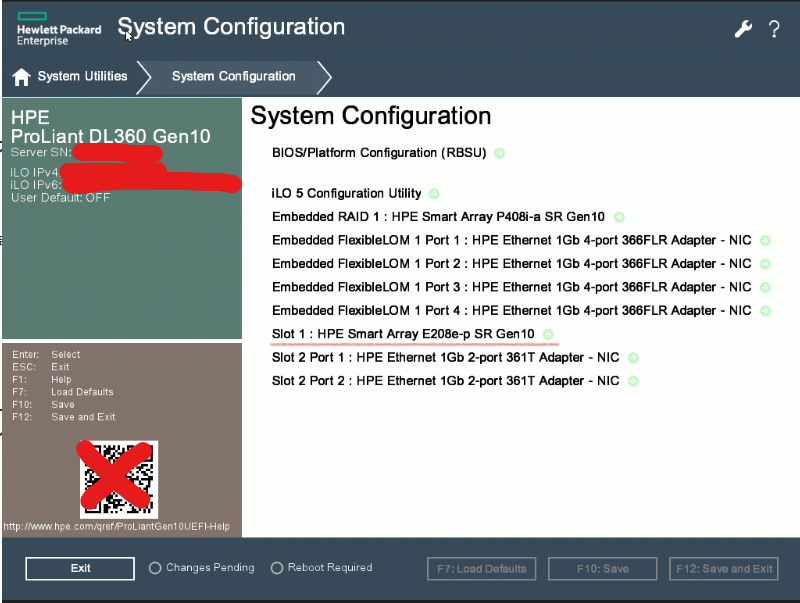This screenshot has height=603, width=800.
Task: Click arrow icon beside Slot 2 Port 1
Action: [633, 358]
